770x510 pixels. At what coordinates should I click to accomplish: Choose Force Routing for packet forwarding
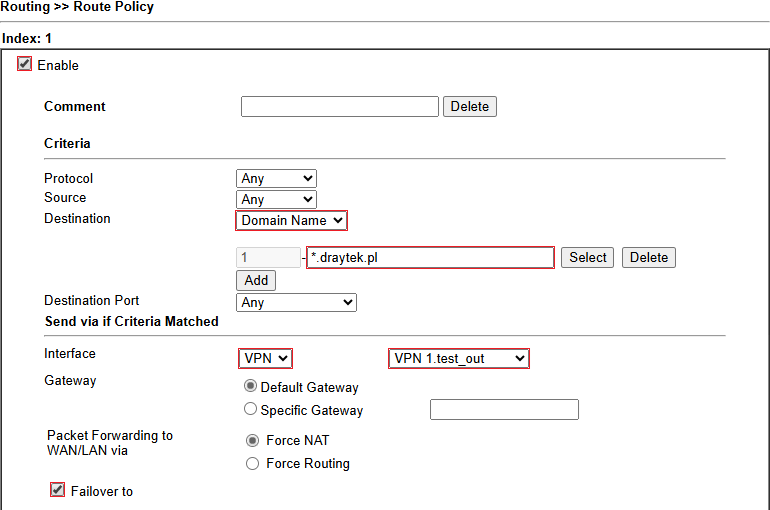(x=252, y=463)
